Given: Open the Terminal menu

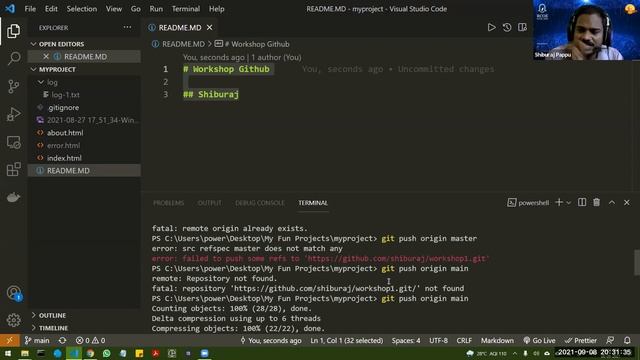Looking at the screenshot, I should 186,9.
